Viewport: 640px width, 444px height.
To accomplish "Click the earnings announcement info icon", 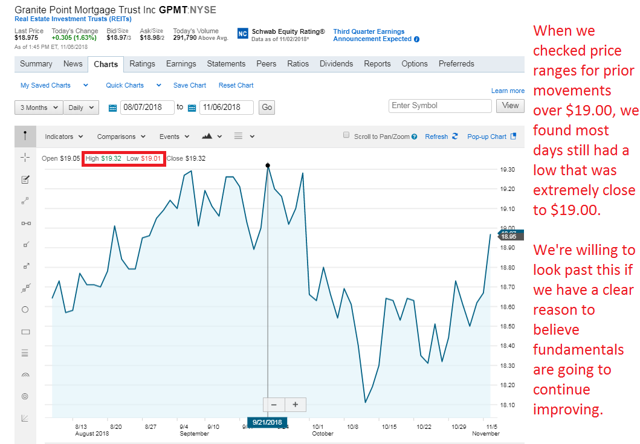I will [417, 40].
